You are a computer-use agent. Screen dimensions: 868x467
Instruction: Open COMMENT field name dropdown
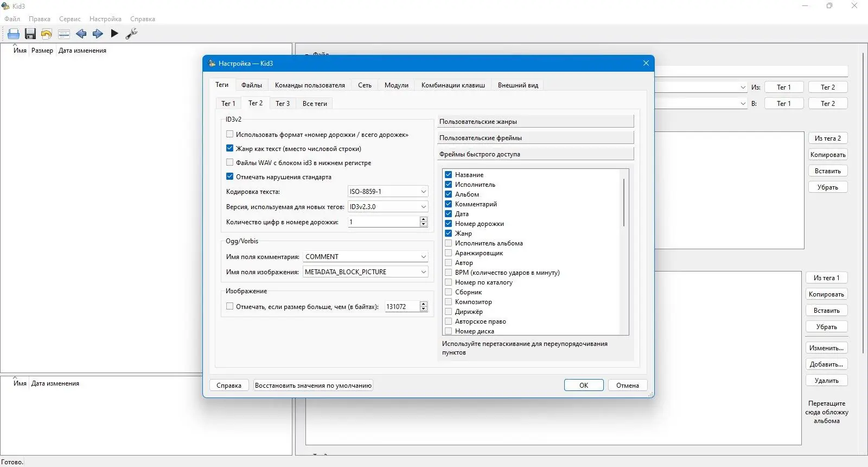pyautogui.click(x=366, y=257)
